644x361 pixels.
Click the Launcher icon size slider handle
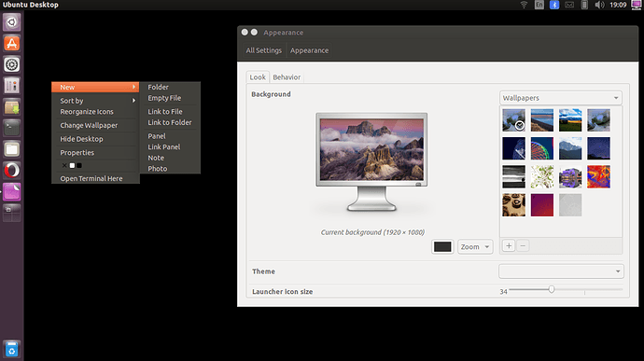point(552,289)
